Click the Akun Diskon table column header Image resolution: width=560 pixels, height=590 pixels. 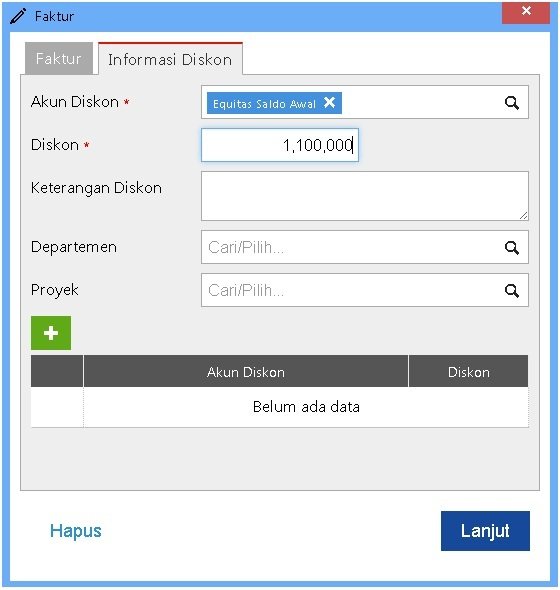pyautogui.click(x=246, y=371)
